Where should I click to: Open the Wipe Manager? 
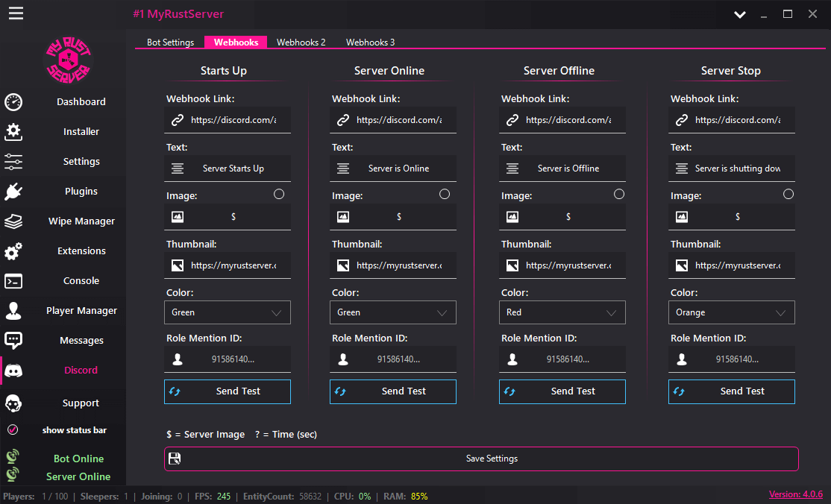[x=81, y=221]
